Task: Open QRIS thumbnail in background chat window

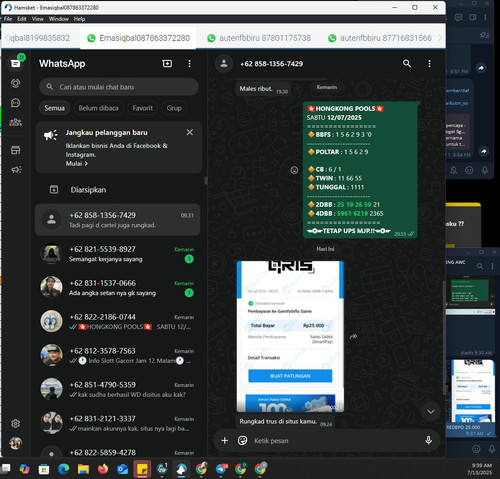Action: coord(473,391)
